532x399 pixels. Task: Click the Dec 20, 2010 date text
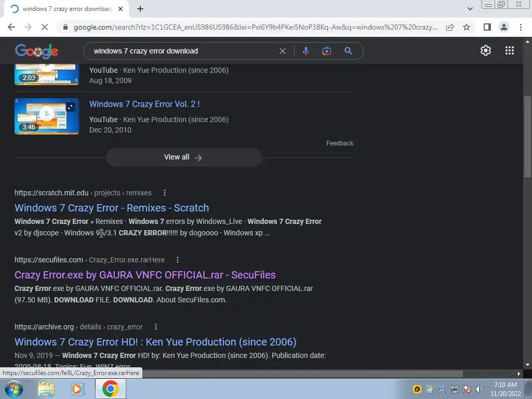(110, 130)
